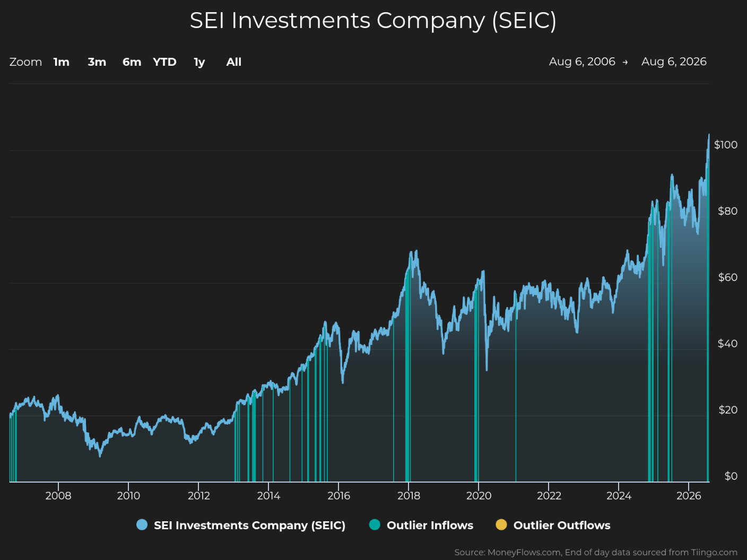Click the $0 y-axis label
This screenshot has width=747, height=560.
(731, 476)
